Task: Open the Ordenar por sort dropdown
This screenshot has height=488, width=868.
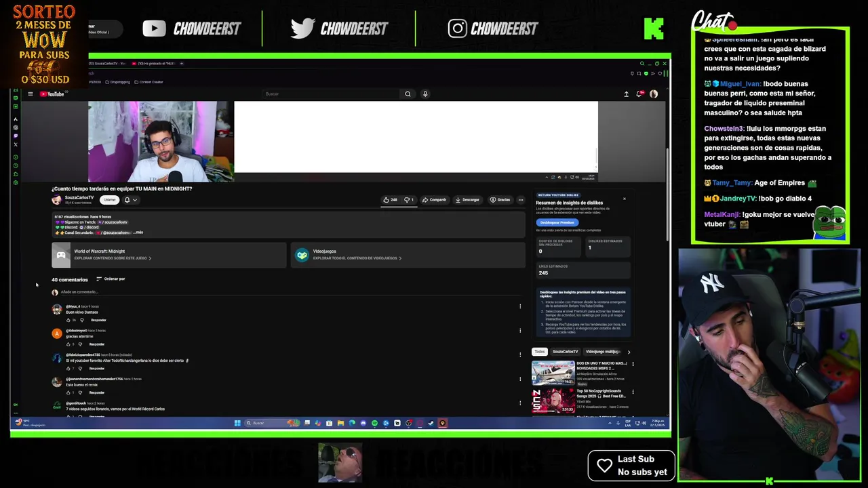Action: [111, 279]
